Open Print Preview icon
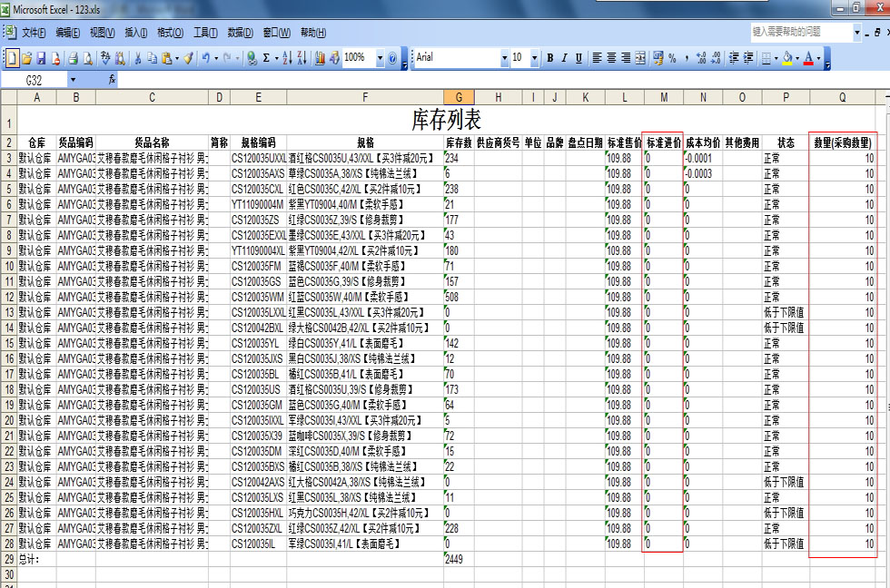 (87, 58)
